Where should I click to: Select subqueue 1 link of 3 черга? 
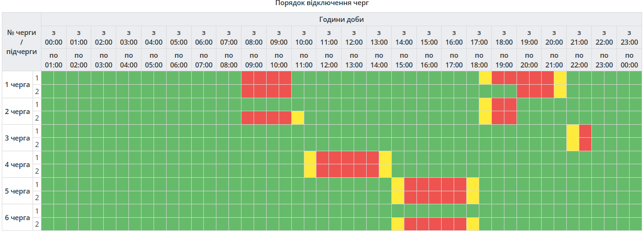tap(37, 131)
